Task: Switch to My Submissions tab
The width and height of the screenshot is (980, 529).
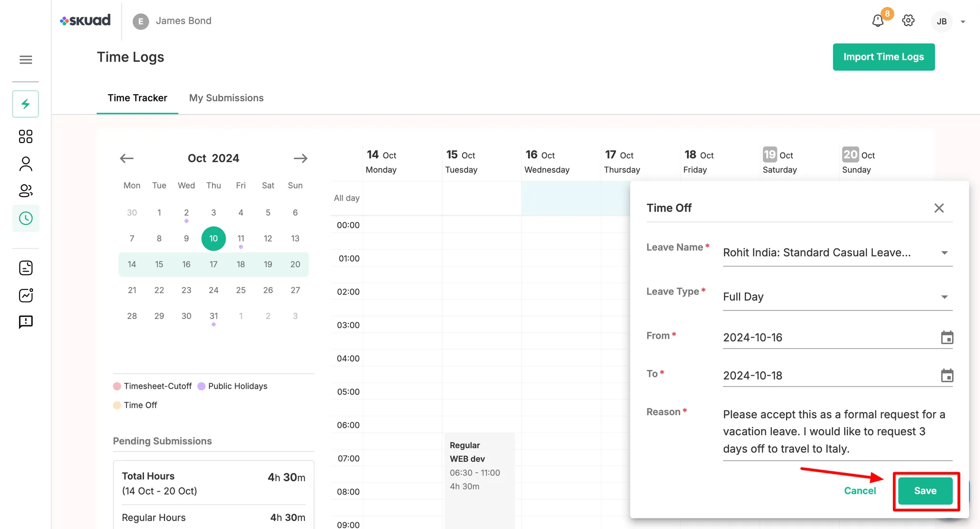Action: click(226, 98)
